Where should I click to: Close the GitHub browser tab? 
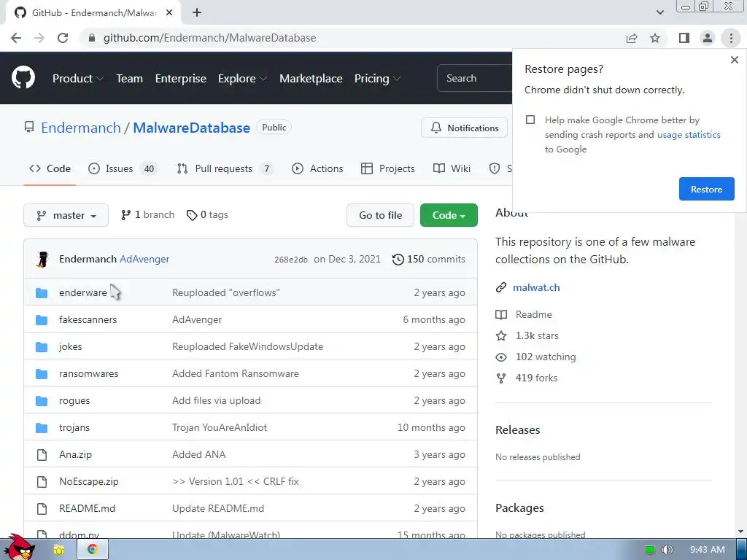click(x=169, y=13)
